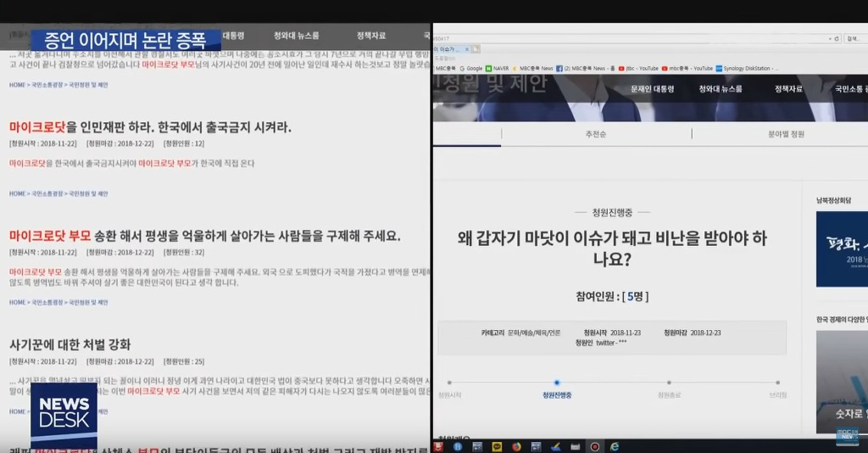Click the petition title '왜 갑자기 마닷이 이슈가 돼고'
The image size is (868, 453).
[612, 248]
